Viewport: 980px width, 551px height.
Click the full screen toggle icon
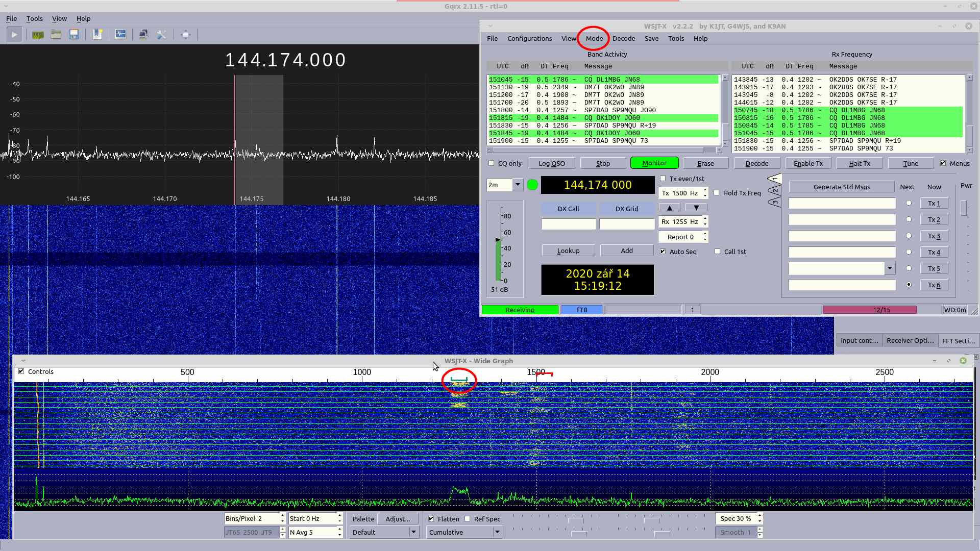point(185,35)
